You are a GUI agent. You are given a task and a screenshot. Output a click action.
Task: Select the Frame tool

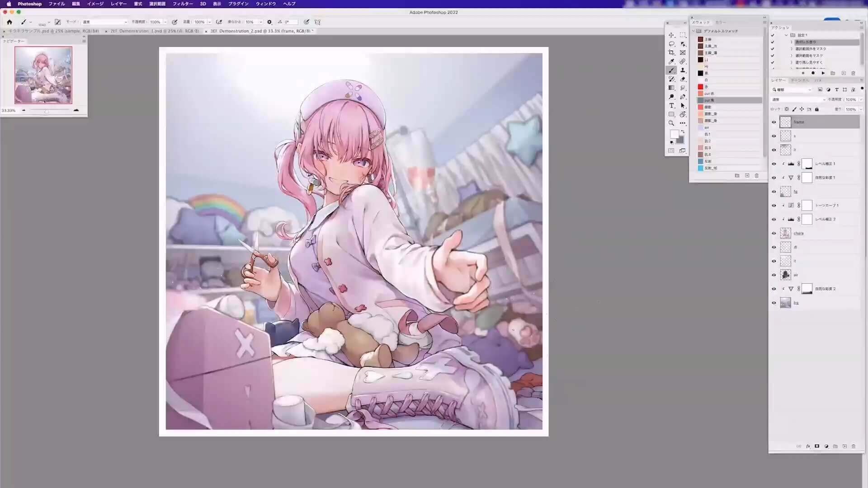pyautogui.click(x=683, y=53)
